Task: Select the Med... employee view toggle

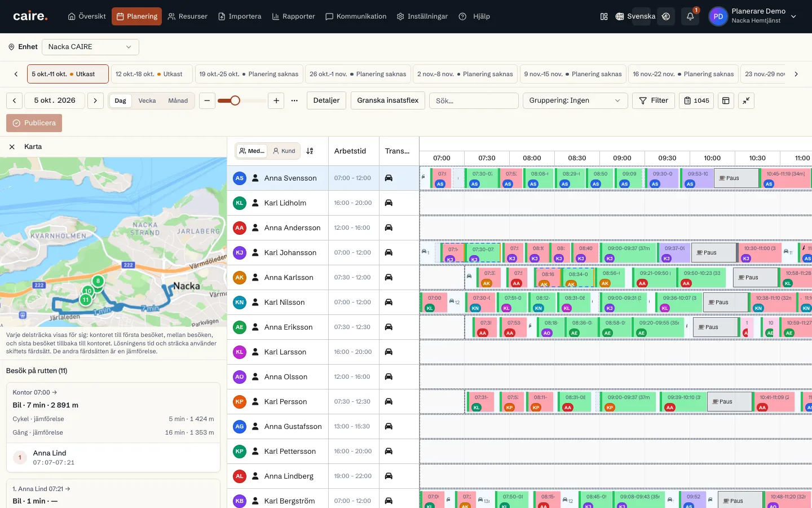Action: point(251,151)
